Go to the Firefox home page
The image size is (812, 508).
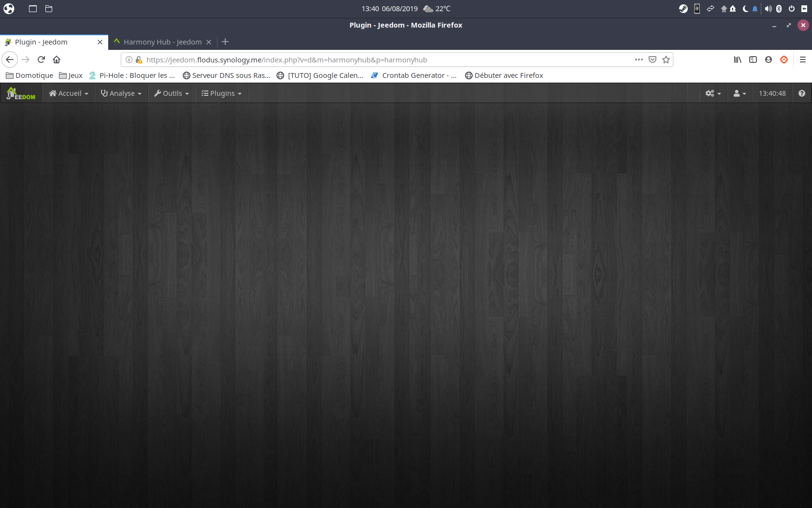tap(57, 60)
